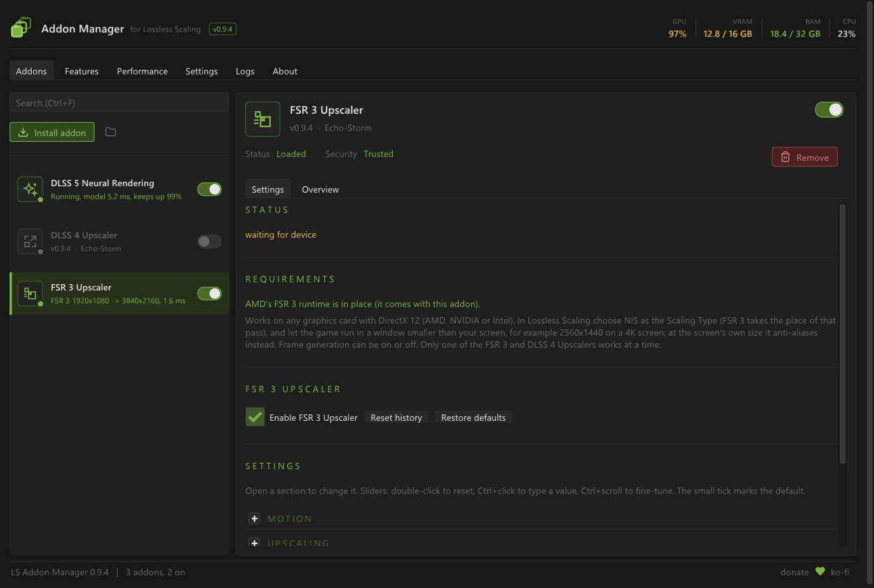The image size is (874, 588).
Task: Click the Reset history button
Action: click(x=396, y=418)
